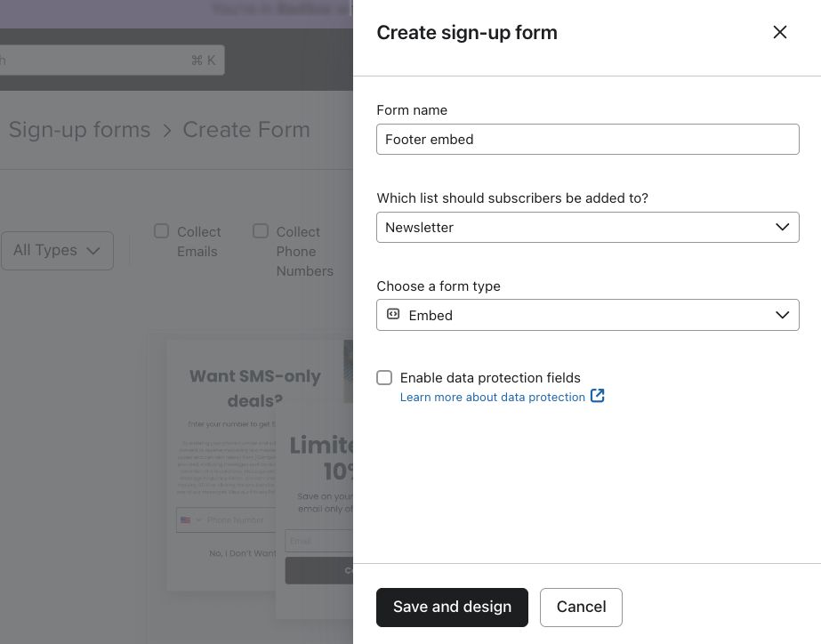821x644 pixels.
Task: Expand the All Types filter dropdown
Action: 57,250
